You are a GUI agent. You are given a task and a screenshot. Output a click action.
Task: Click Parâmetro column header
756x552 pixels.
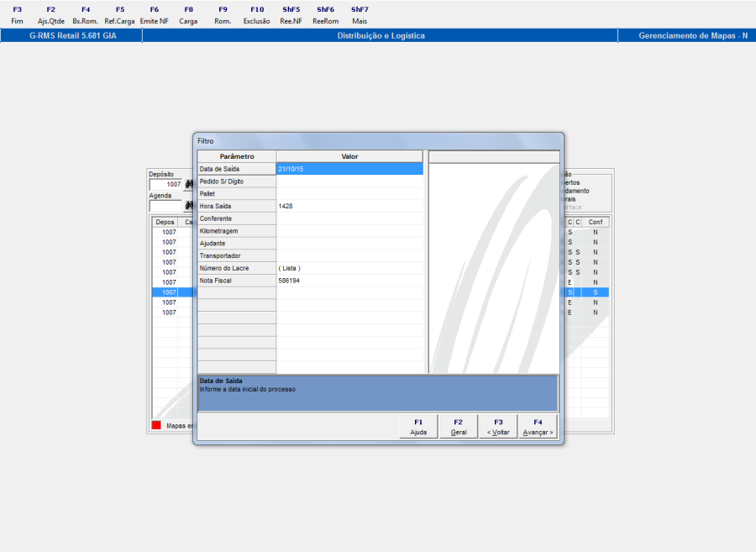pyautogui.click(x=237, y=156)
